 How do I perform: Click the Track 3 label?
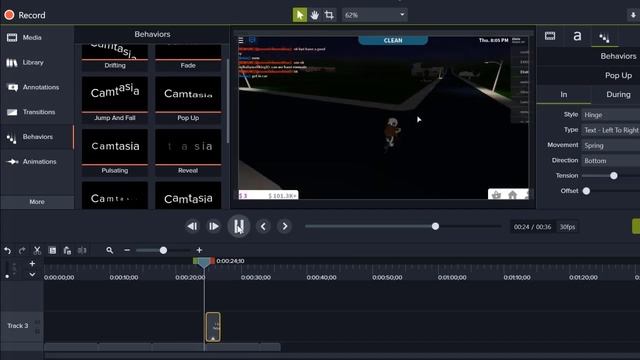click(x=18, y=326)
